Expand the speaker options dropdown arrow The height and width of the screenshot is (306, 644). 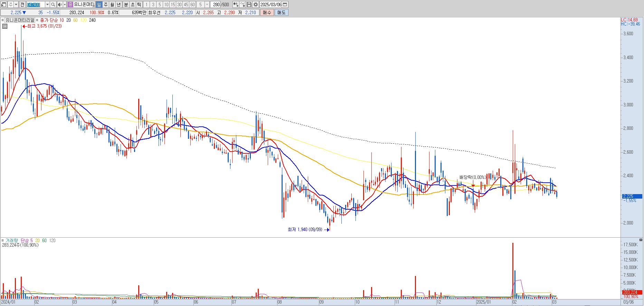pyautogui.click(x=65, y=4)
